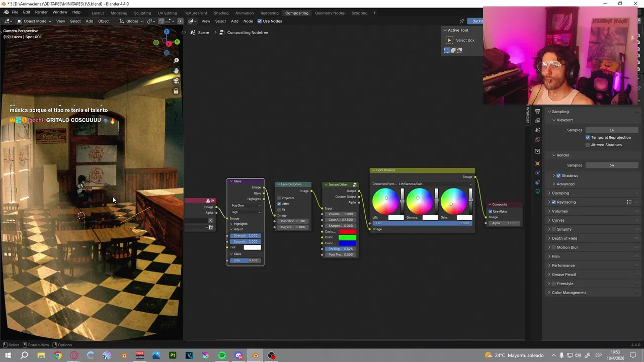Click the Instant Dither node group icon

355,185
